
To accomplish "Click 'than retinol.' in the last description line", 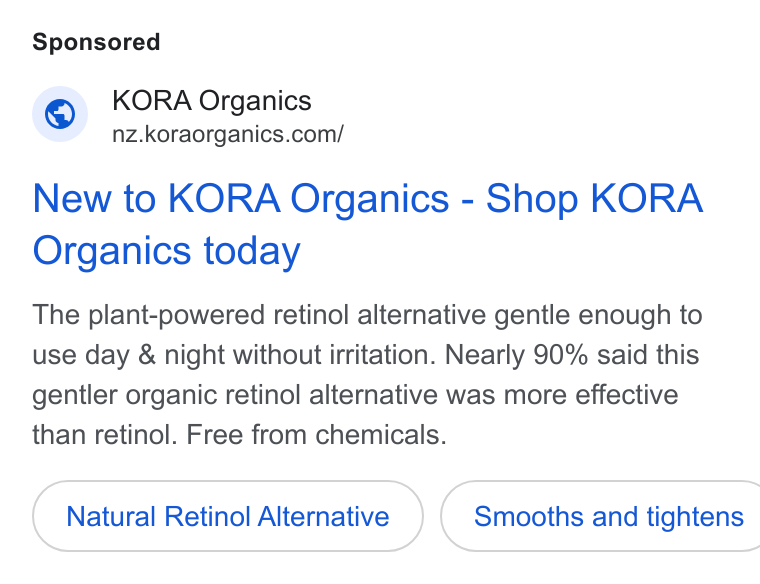I will 105,434.
